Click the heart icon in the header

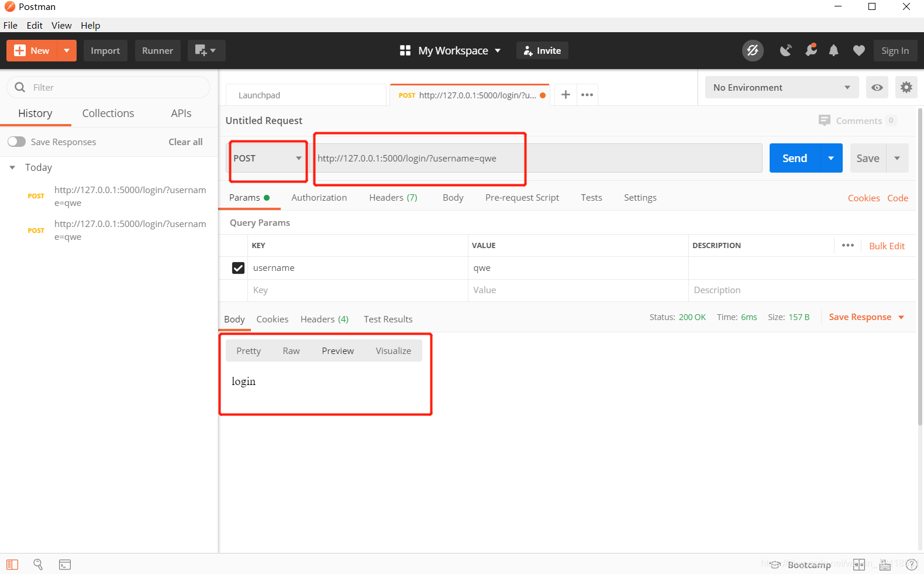(x=859, y=51)
